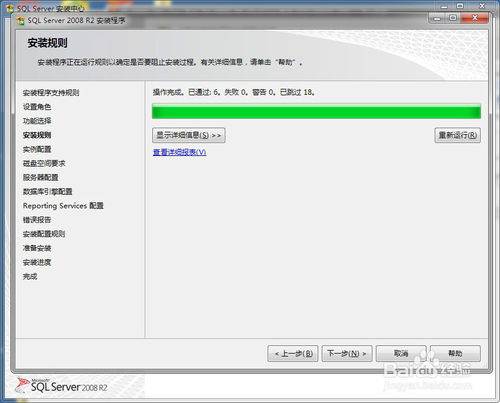Close the background SQL Server 安装中心 window

482,6
